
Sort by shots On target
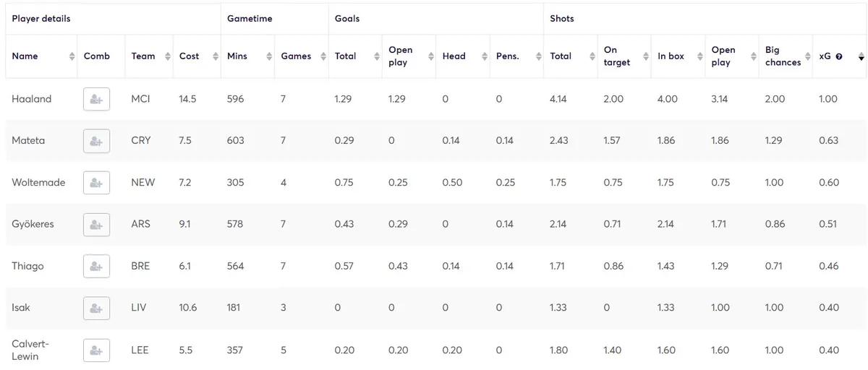click(x=617, y=56)
